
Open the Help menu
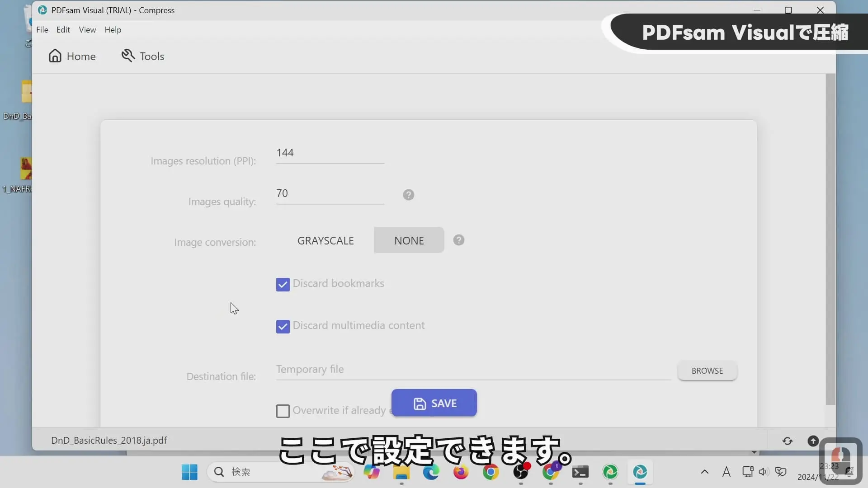[113, 29]
